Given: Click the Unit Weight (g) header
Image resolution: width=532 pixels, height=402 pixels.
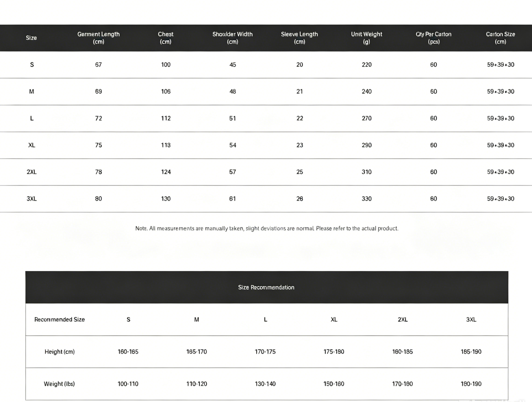Looking at the screenshot, I should (x=366, y=38).
